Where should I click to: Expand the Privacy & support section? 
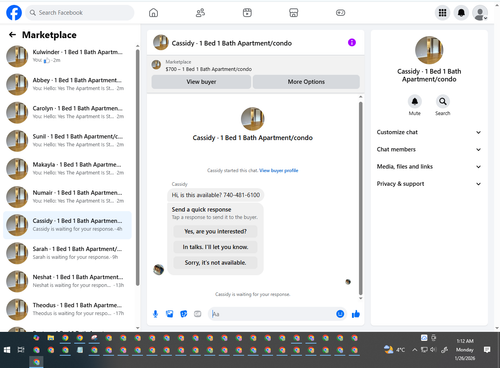[x=429, y=184]
